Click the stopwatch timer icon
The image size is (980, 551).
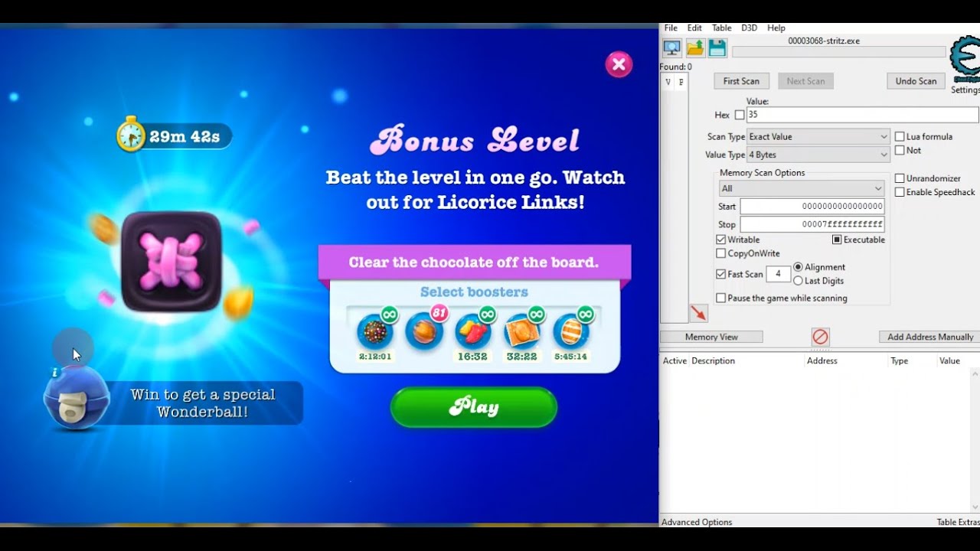(131, 135)
